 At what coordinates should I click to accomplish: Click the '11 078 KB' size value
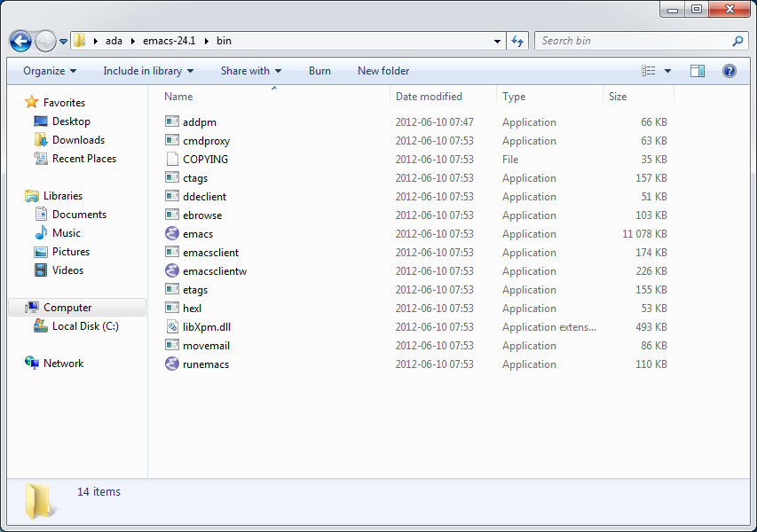644,234
